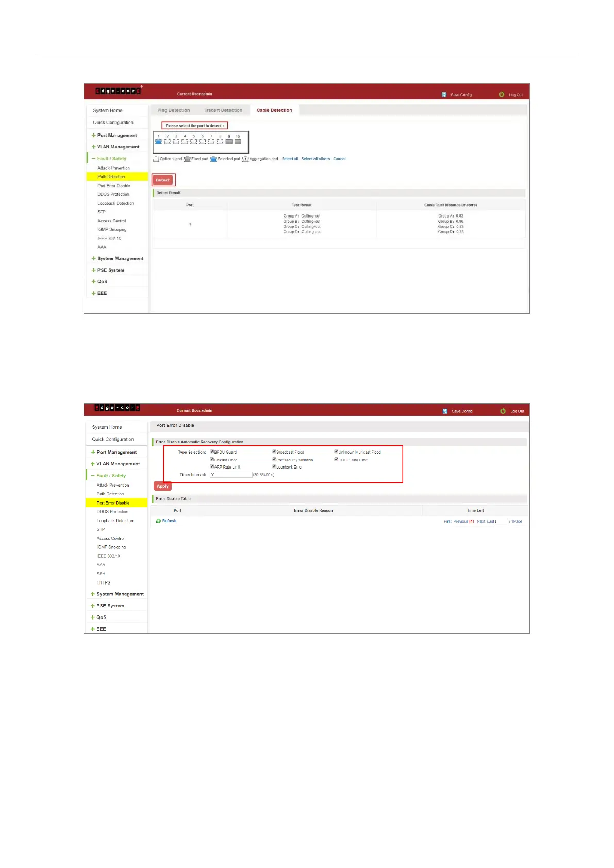Viewport: 614px width, 868px height.
Task: Select port 1 icon in the port selector
Action: point(158,141)
